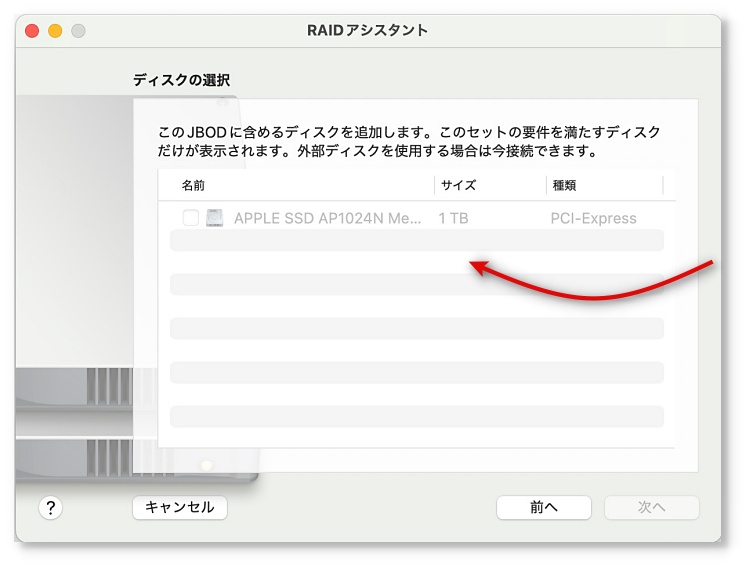
Task: Go back with the 前へ button
Action: 544,507
